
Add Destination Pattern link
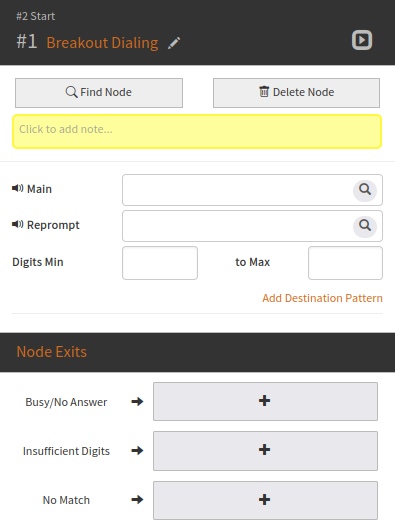pyautogui.click(x=322, y=298)
